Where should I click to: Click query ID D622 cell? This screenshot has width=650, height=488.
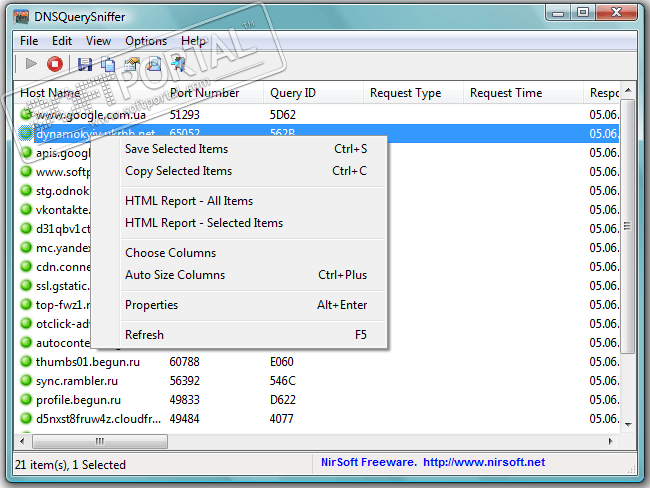pos(283,400)
